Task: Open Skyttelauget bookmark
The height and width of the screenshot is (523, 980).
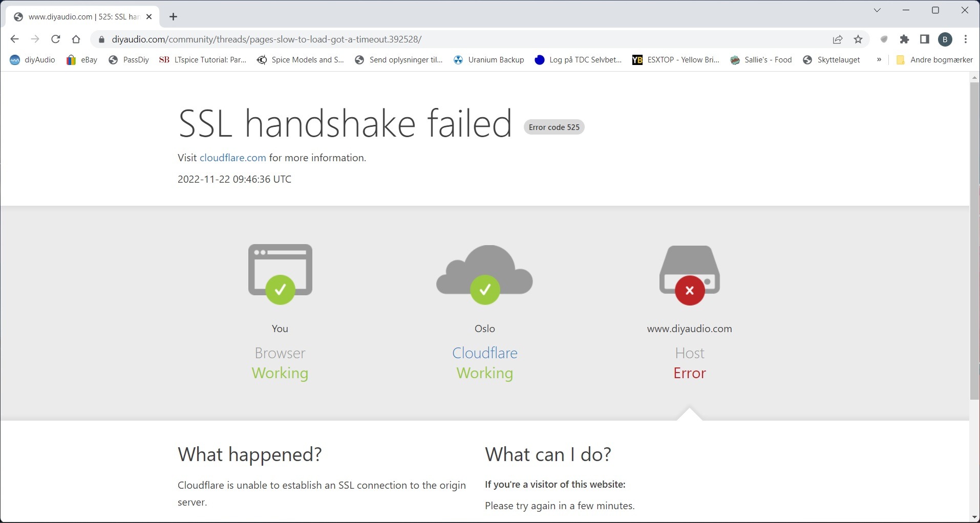Action: pyautogui.click(x=832, y=60)
